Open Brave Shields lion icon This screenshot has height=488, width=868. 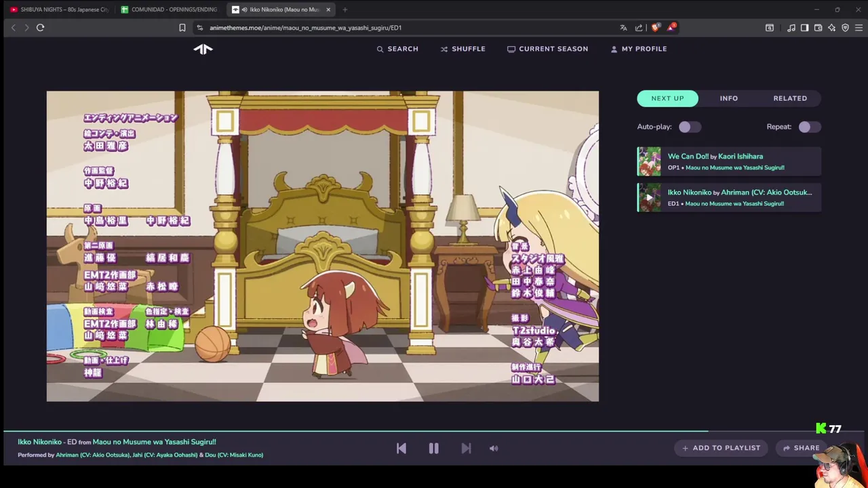pyautogui.click(x=655, y=28)
